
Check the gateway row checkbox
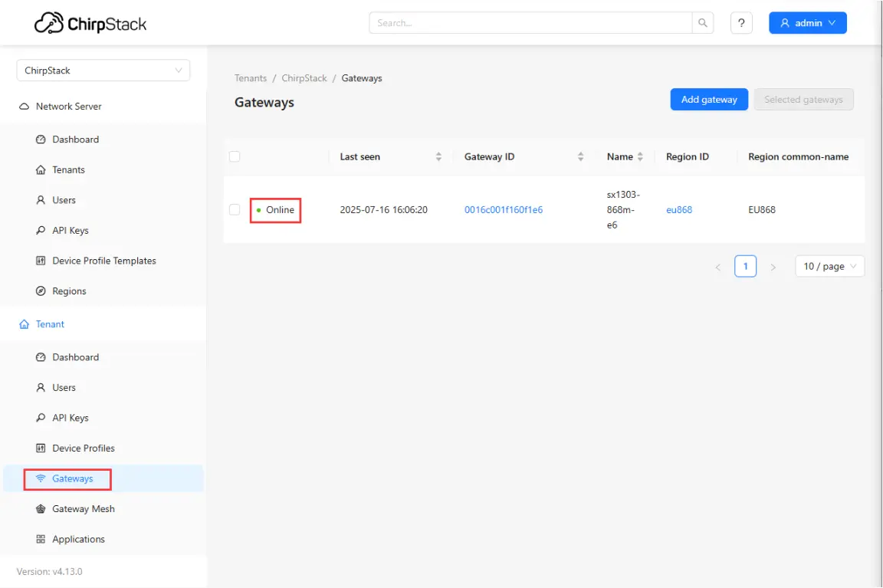tap(234, 209)
